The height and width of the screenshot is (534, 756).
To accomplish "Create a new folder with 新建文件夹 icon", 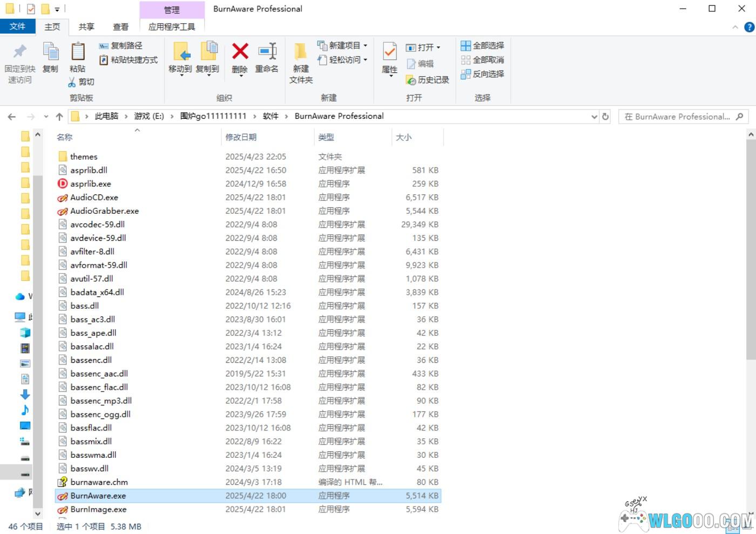I will (301, 52).
